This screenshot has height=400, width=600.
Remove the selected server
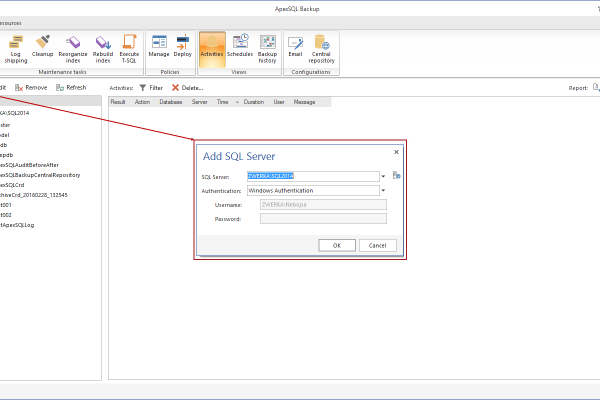click(x=31, y=88)
